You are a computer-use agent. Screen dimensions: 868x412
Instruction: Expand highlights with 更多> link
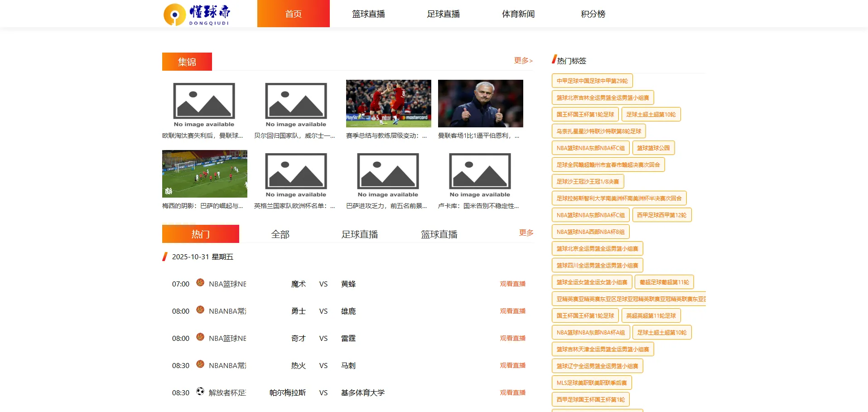tap(523, 60)
